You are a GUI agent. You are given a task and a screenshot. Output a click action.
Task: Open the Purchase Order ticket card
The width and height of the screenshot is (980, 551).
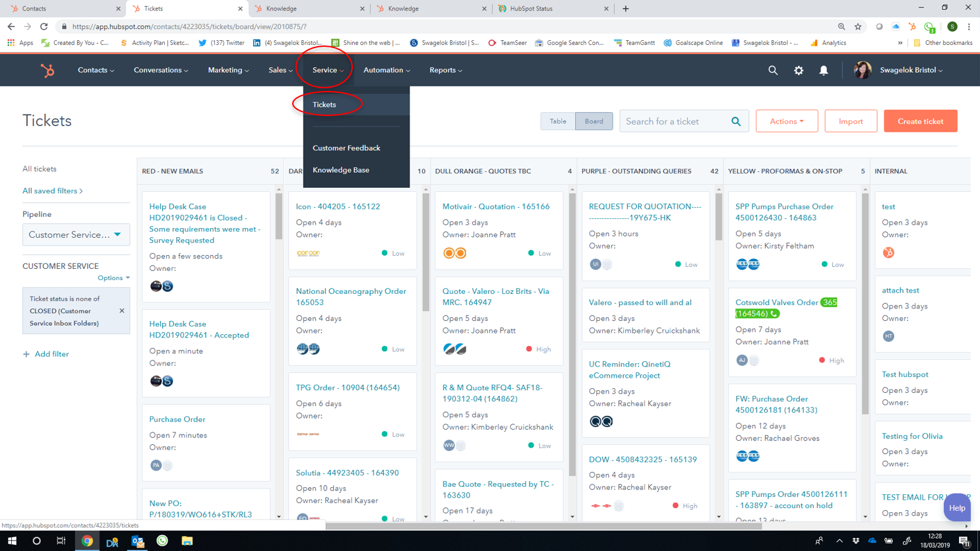coord(177,419)
